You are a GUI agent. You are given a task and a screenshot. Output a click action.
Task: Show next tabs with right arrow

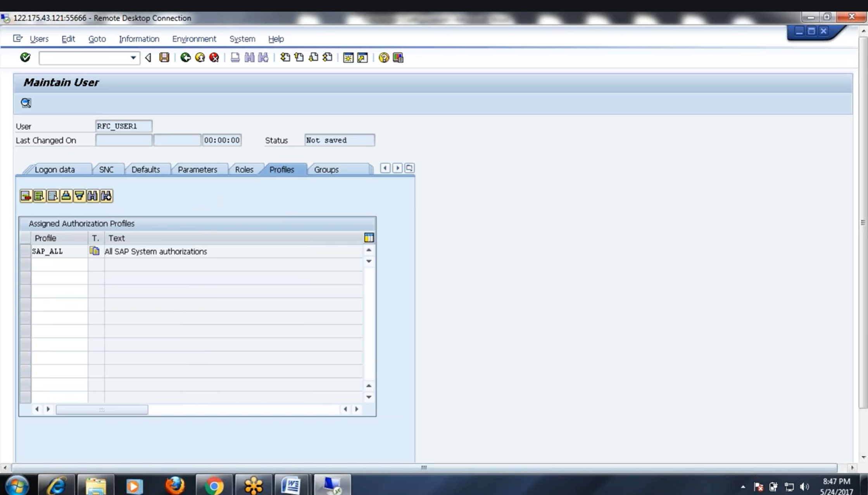coord(397,168)
